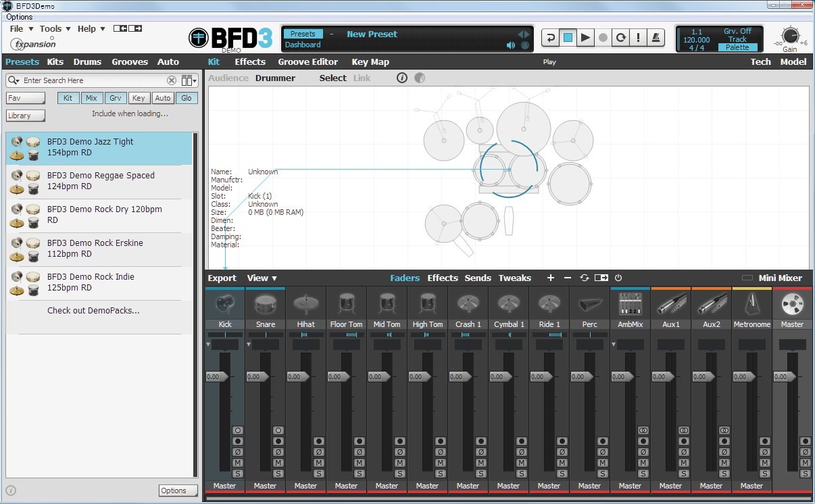Open the Help menu dropdown
The height and width of the screenshot is (504, 815).
[91, 28]
